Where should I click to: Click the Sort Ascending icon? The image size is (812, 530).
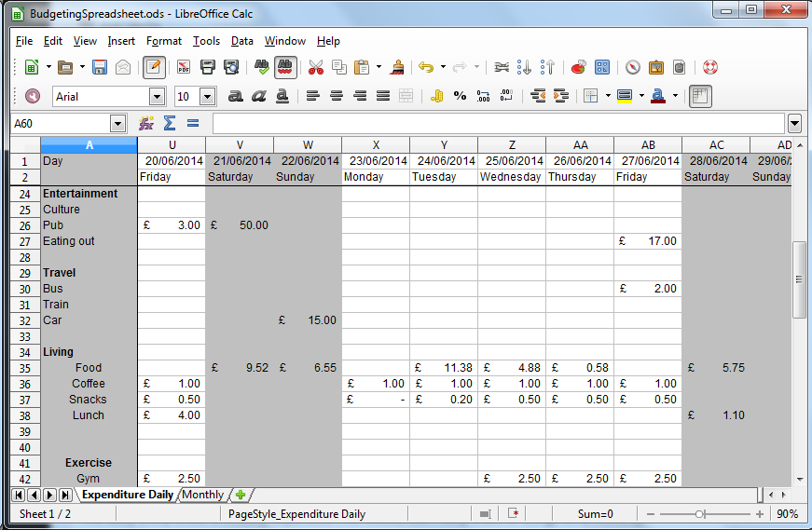click(524, 67)
